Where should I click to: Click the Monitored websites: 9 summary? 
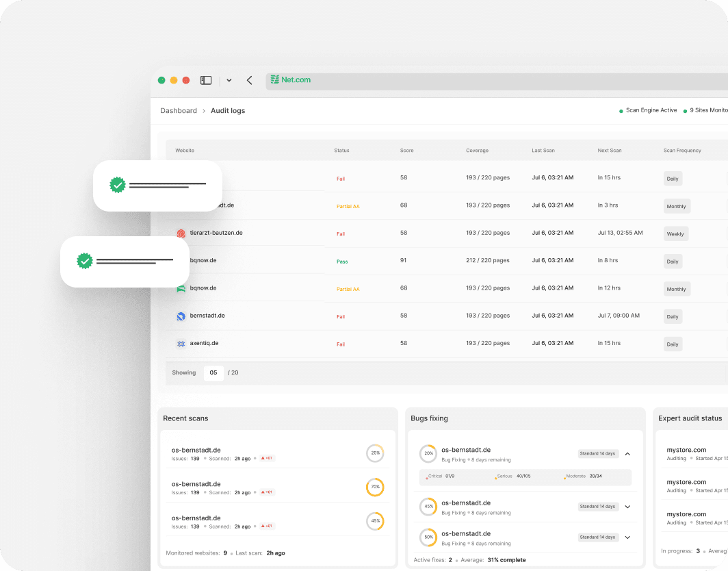tap(196, 553)
